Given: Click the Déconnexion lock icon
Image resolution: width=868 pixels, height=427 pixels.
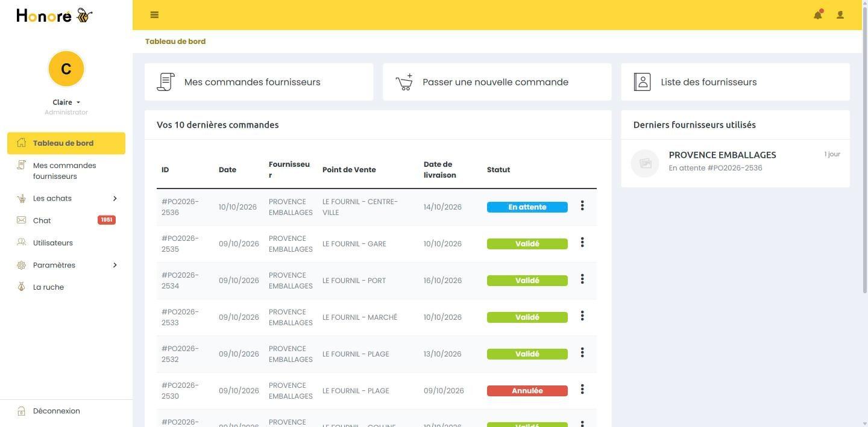Looking at the screenshot, I should click(x=21, y=411).
